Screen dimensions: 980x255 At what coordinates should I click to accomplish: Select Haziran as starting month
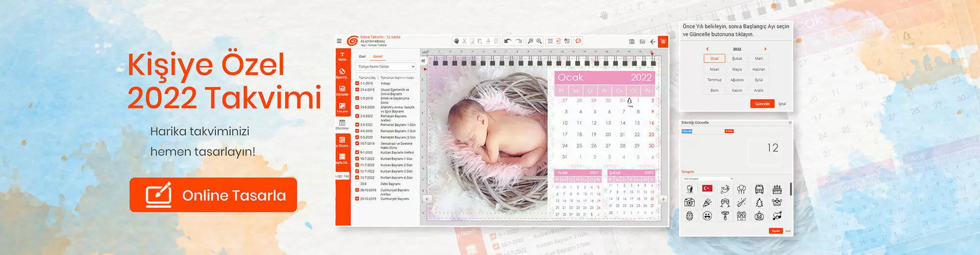759,69
